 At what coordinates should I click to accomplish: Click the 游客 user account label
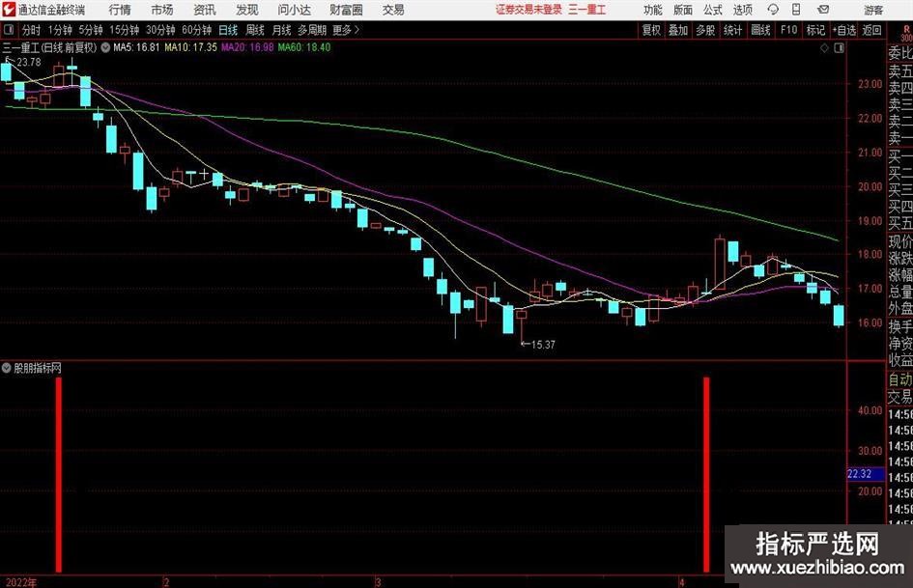pyautogui.click(x=872, y=10)
